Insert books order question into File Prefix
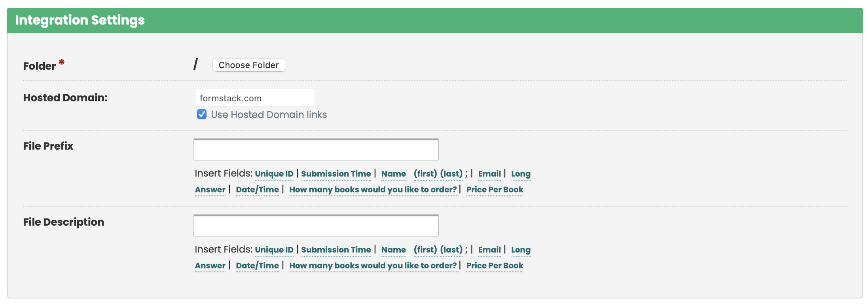 (373, 190)
